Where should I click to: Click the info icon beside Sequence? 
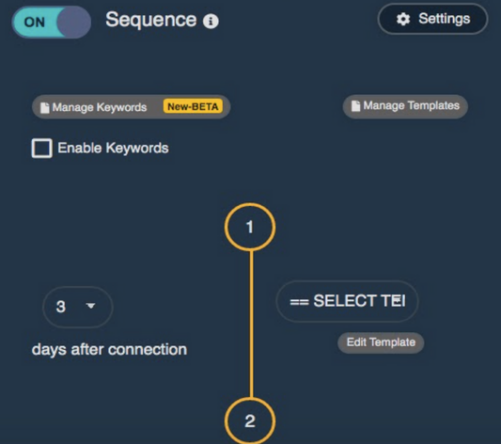tap(211, 22)
